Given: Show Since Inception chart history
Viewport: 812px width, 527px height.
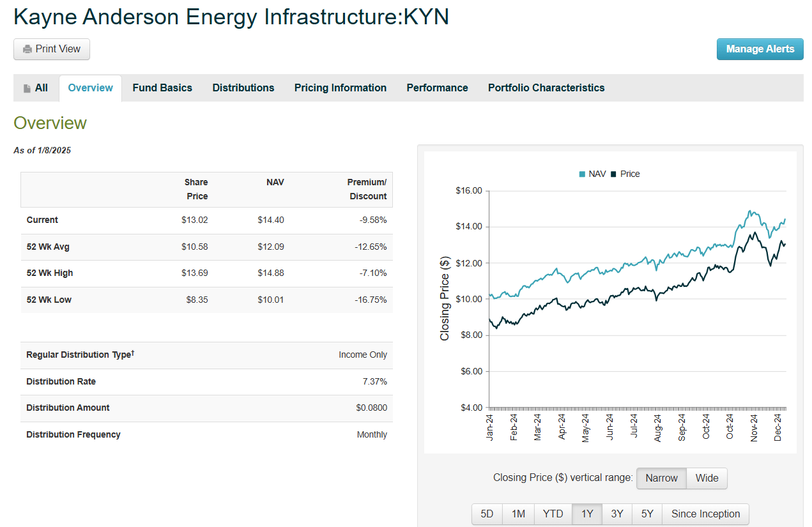Looking at the screenshot, I should pos(705,514).
